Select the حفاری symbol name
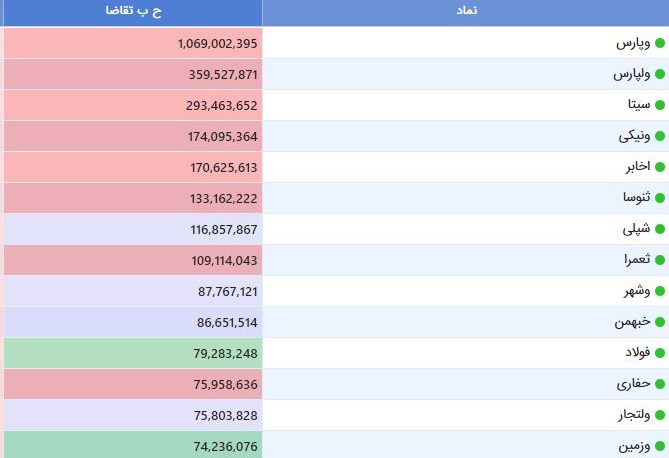 (x=633, y=384)
